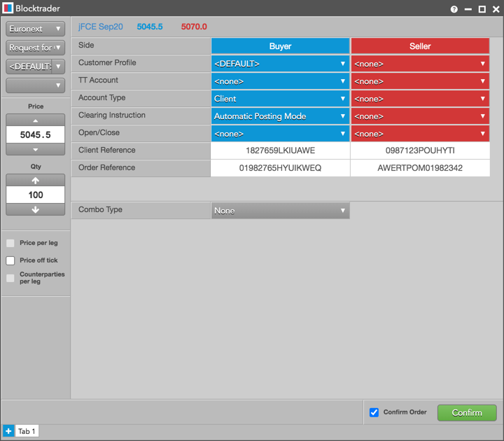Click the blue bid price 5045.5
This screenshot has height=441, width=504.
(x=150, y=27)
